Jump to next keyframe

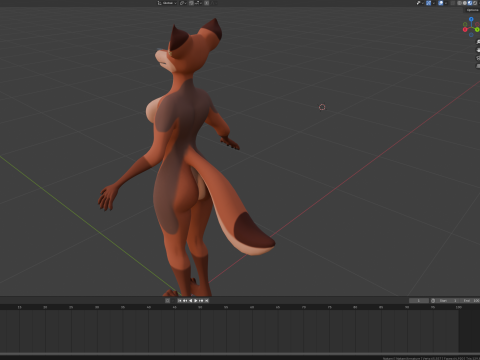[201, 301]
